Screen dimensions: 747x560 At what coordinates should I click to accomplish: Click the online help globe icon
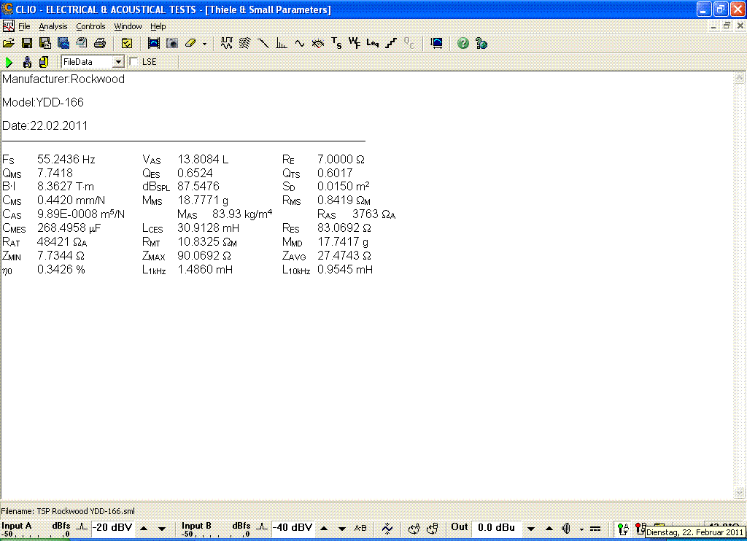[x=481, y=43]
